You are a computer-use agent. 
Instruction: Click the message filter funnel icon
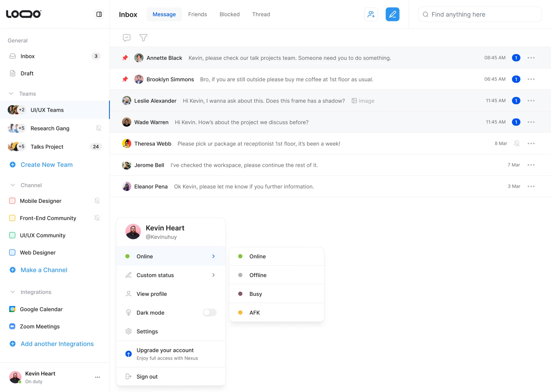pyautogui.click(x=143, y=38)
